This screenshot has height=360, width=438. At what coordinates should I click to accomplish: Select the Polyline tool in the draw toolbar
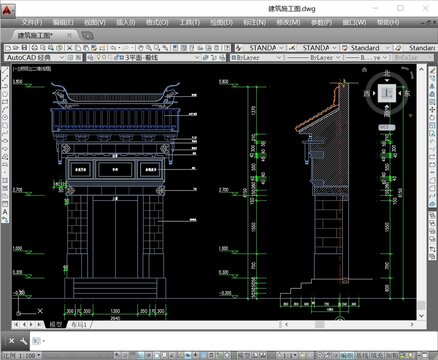tap(5, 86)
